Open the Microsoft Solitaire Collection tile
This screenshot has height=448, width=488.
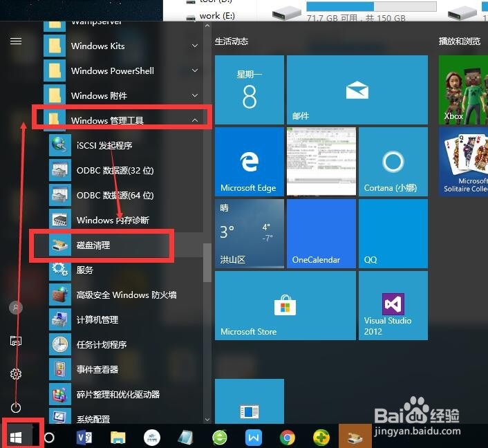(x=463, y=162)
